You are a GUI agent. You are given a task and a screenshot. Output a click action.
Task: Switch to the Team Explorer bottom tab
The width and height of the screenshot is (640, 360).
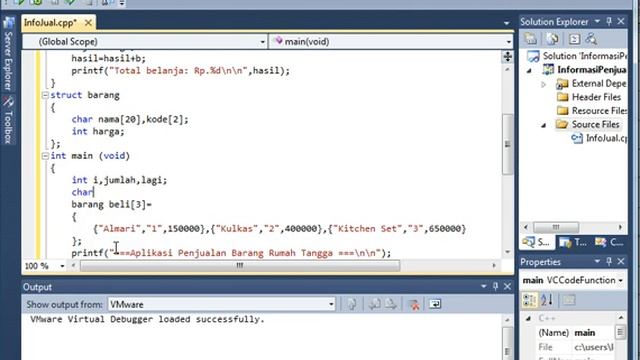click(x=572, y=242)
